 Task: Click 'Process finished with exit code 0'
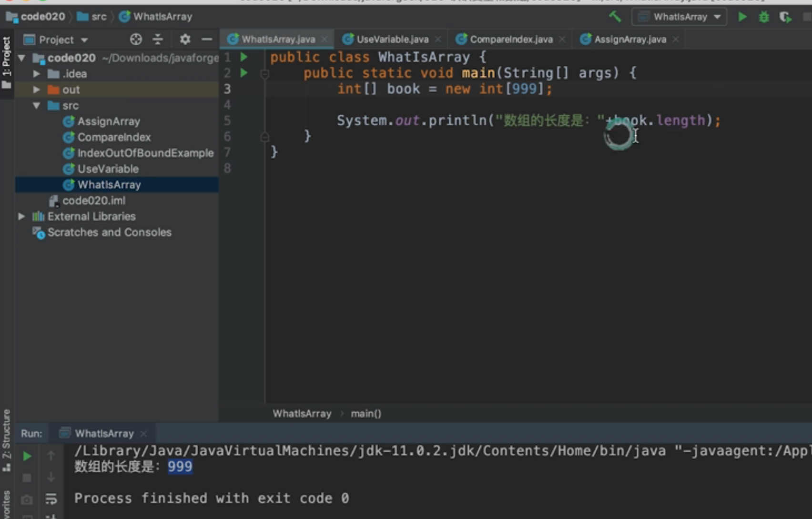pos(212,499)
